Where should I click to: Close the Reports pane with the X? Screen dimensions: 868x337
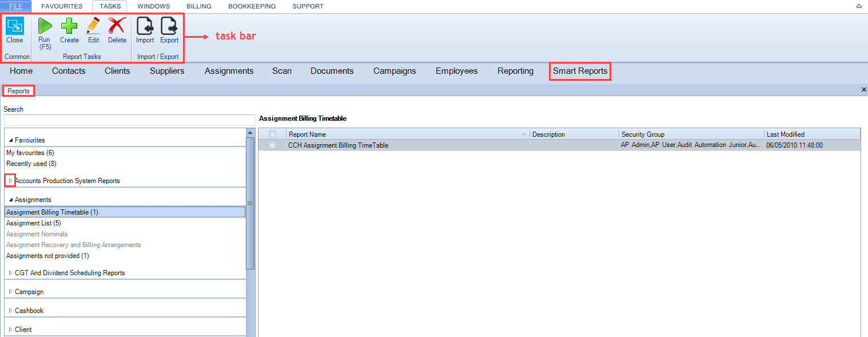pos(863,90)
